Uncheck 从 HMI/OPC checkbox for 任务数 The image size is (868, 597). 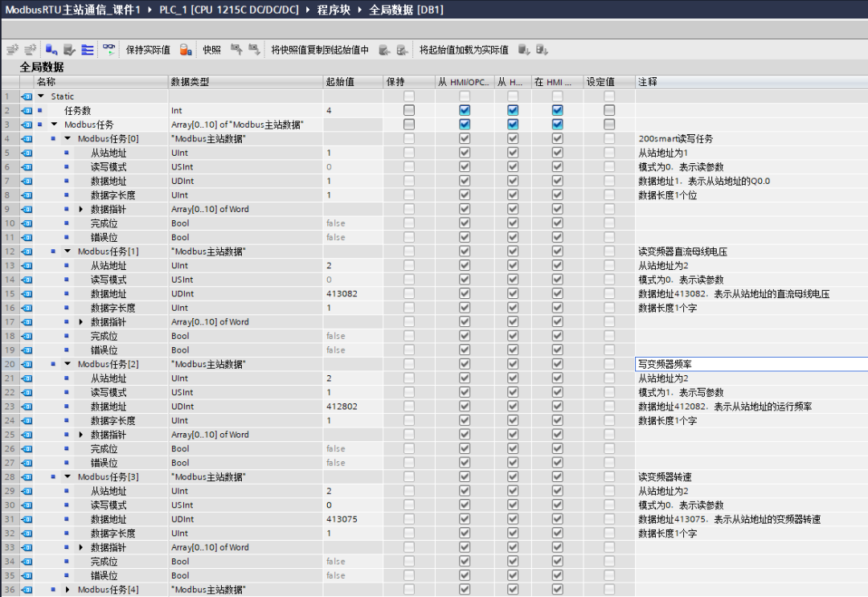[x=465, y=110]
